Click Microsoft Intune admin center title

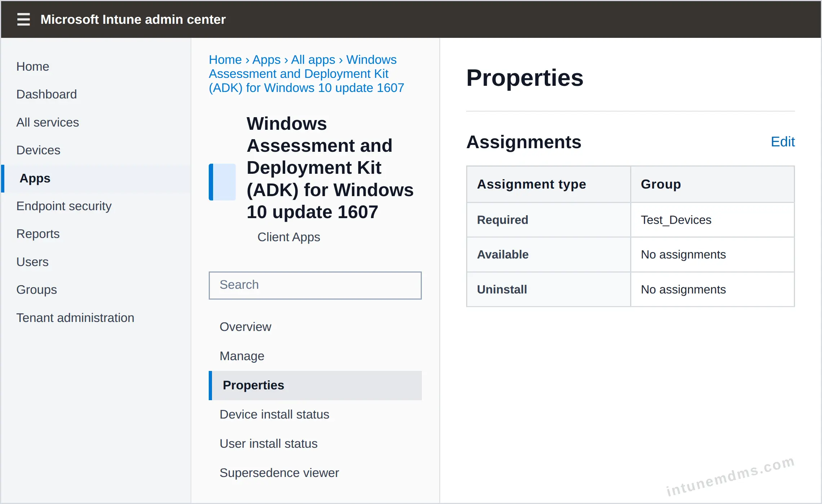coord(133,19)
